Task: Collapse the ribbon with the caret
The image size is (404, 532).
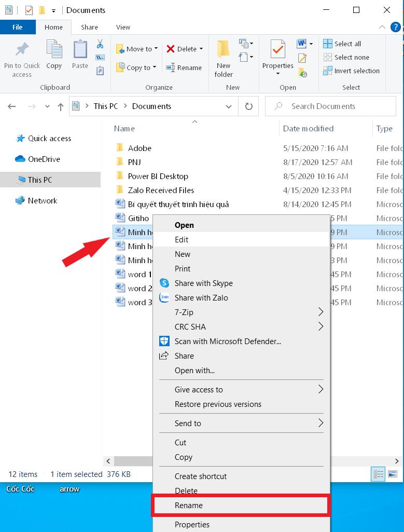Action: [382, 27]
